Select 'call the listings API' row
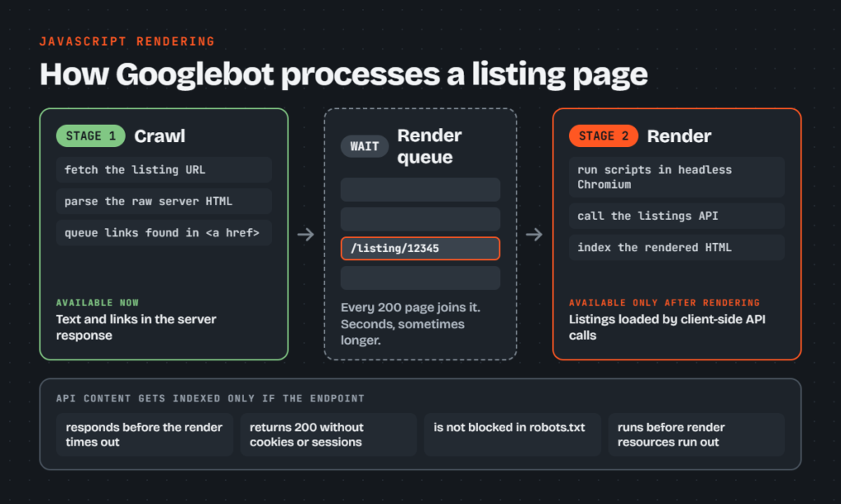The width and height of the screenshot is (841, 504). pos(677,216)
